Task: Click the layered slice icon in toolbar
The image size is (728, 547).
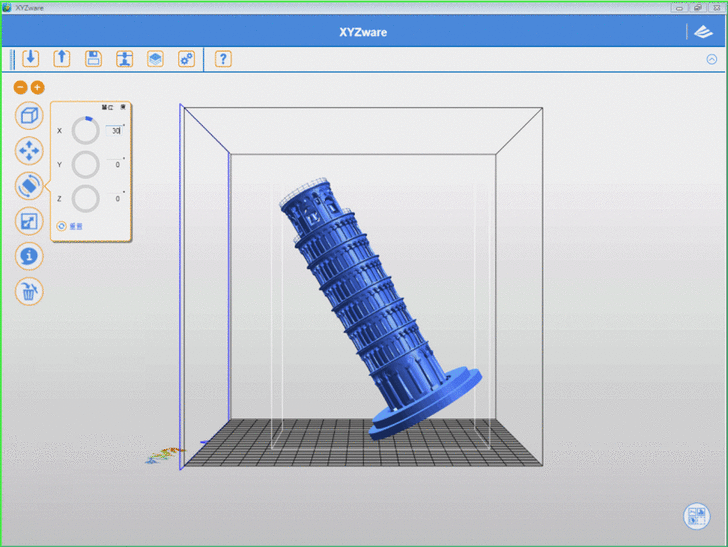Action: tap(155, 58)
